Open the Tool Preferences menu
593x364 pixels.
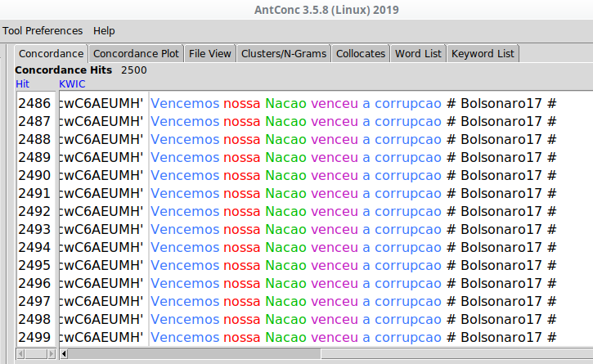pos(43,31)
